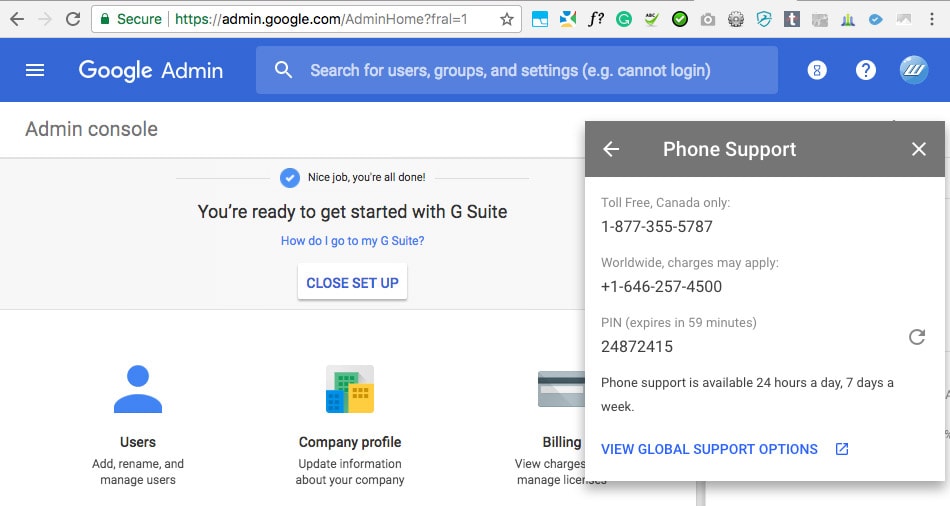Reload the page

click(73, 19)
